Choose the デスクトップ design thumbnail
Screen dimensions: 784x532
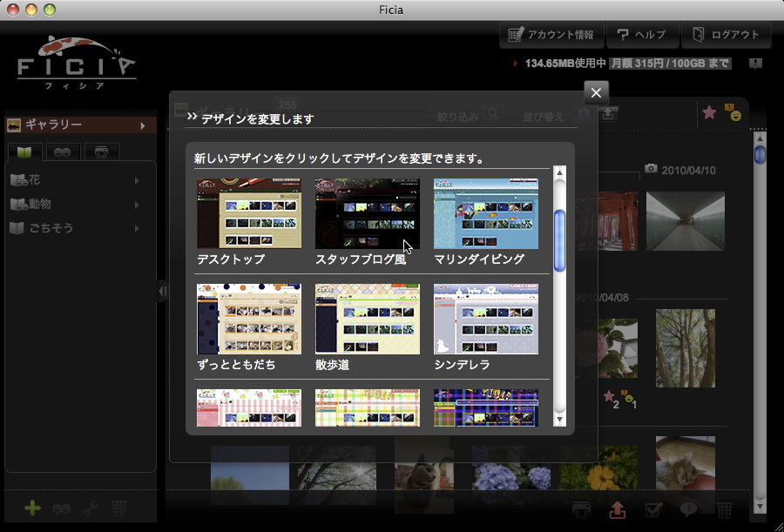click(249, 213)
